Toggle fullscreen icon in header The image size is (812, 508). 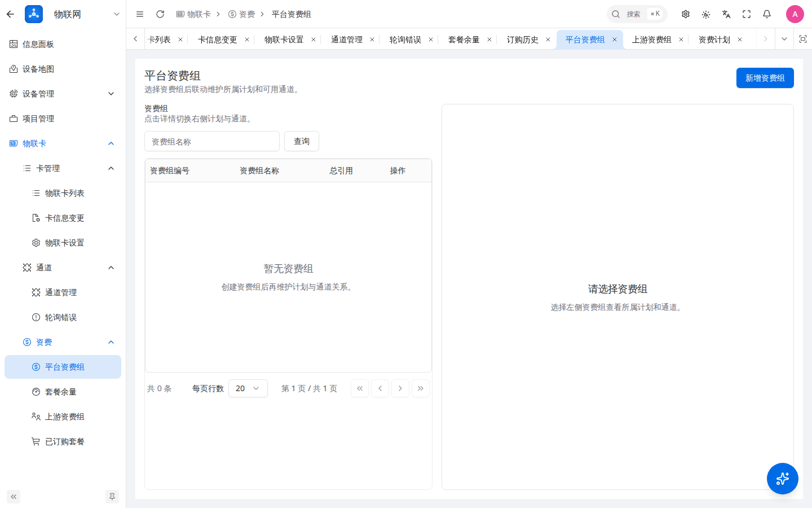(x=747, y=14)
